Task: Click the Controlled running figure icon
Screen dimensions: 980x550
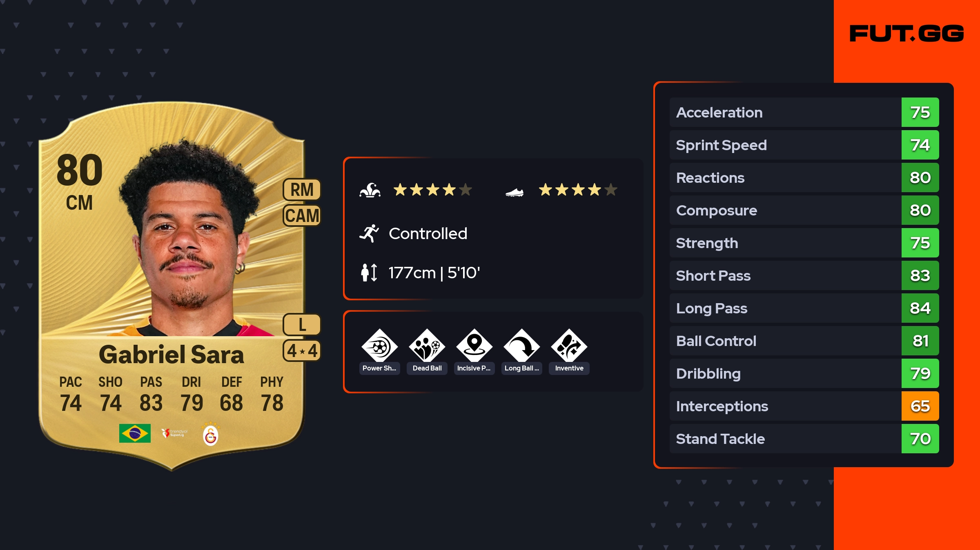Action: (x=369, y=233)
